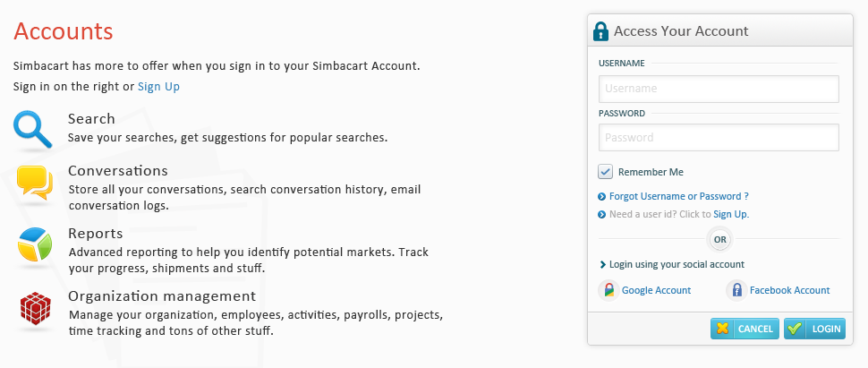Open the Forgot Username or Password link

pos(678,196)
